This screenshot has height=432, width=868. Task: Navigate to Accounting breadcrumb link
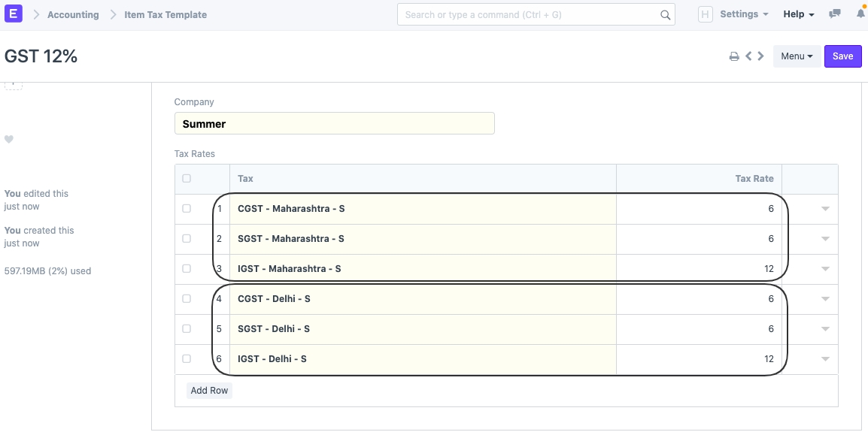pos(73,14)
